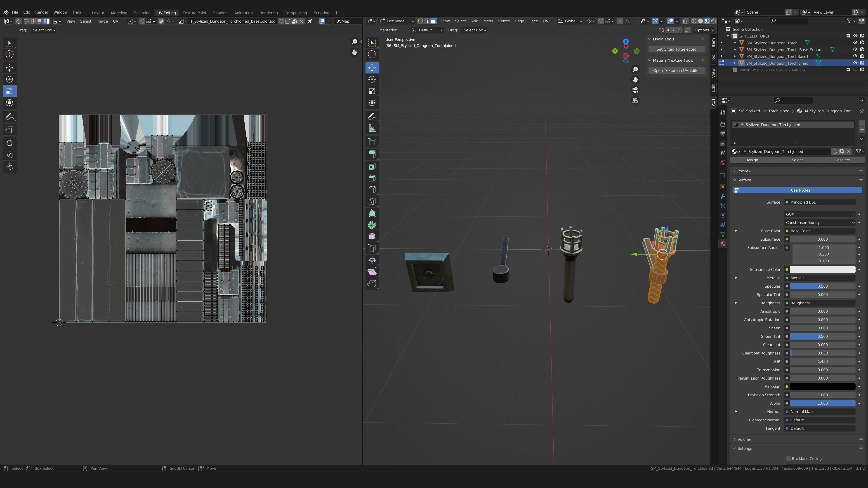Select the Bevel tool

(372, 178)
